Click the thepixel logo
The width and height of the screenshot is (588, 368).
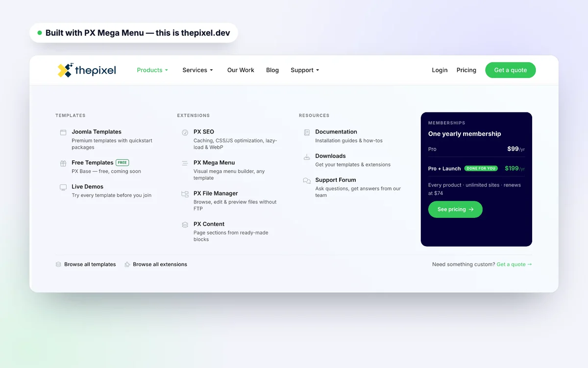[87, 70]
